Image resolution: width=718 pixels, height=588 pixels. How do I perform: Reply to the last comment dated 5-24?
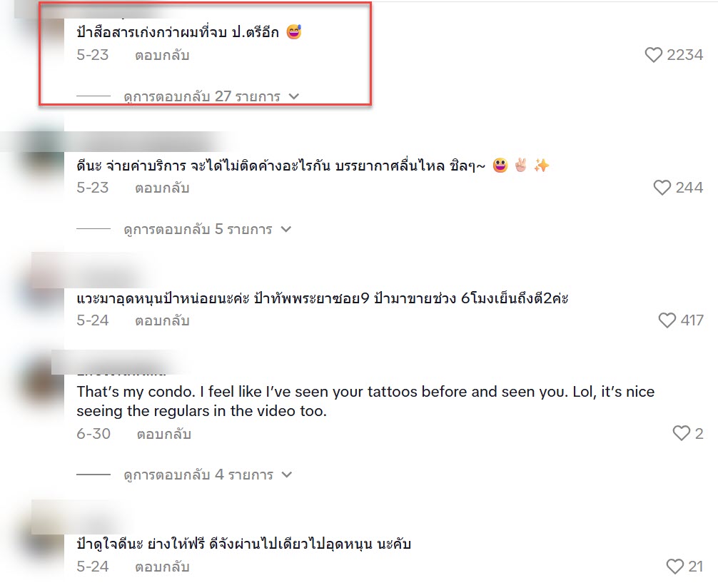(x=162, y=567)
